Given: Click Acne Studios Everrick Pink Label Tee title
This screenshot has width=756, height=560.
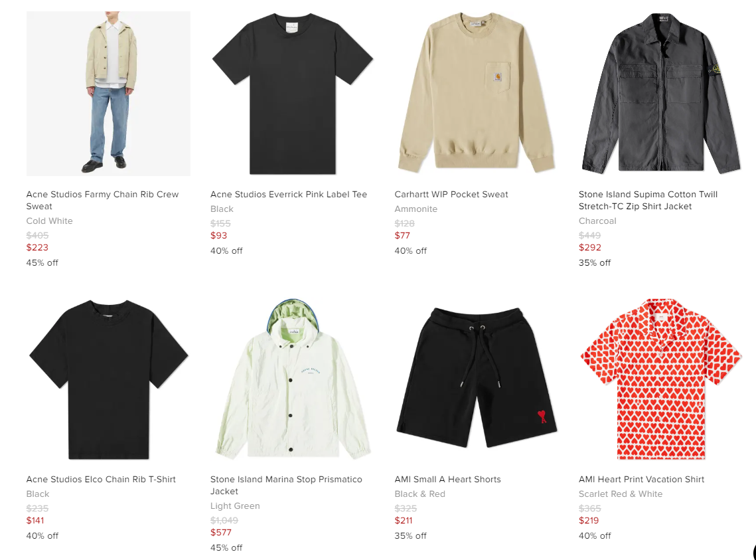Looking at the screenshot, I should (x=288, y=195).
